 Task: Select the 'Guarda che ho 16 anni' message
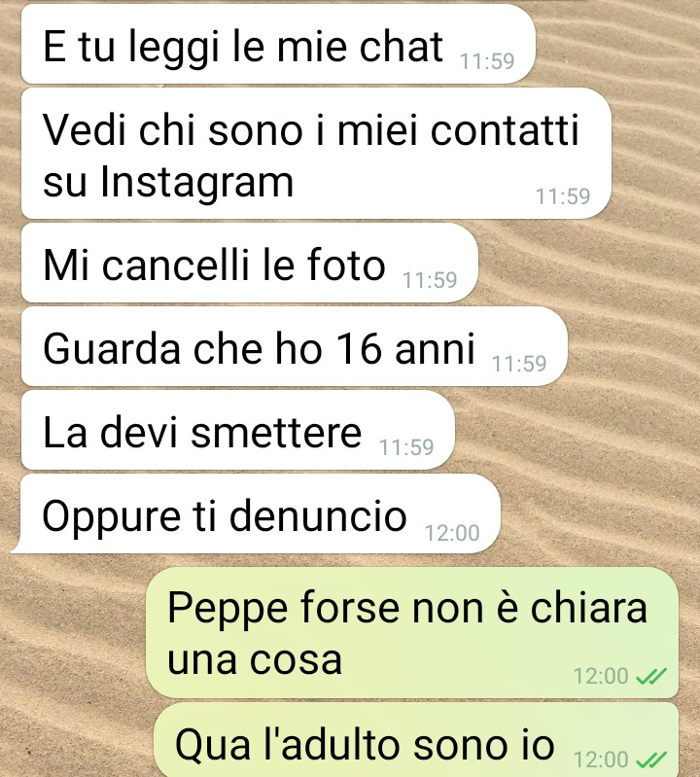(x=295, y=346)
